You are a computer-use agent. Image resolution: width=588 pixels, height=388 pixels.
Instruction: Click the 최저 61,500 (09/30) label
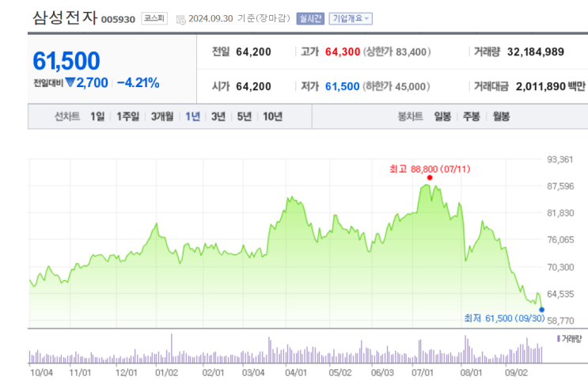click(x=504, y=318)
